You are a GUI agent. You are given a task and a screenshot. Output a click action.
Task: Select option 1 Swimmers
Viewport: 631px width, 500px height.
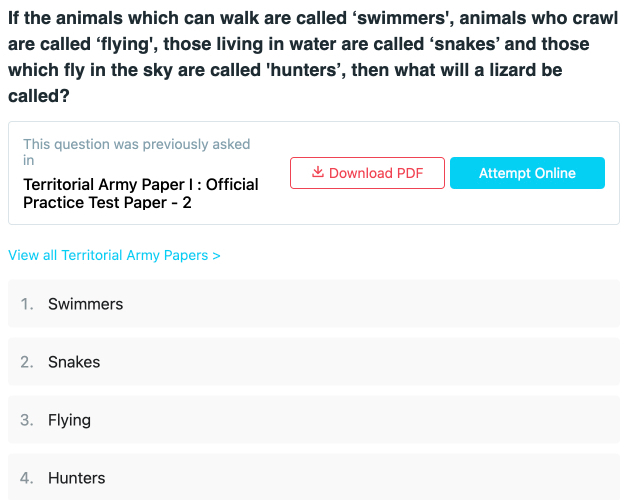coord(314,304)
